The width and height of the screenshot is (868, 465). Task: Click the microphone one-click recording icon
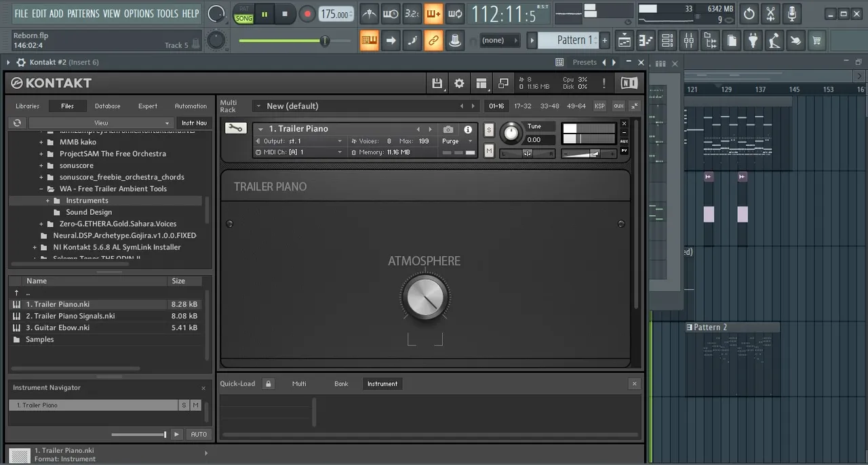[791, 14]
